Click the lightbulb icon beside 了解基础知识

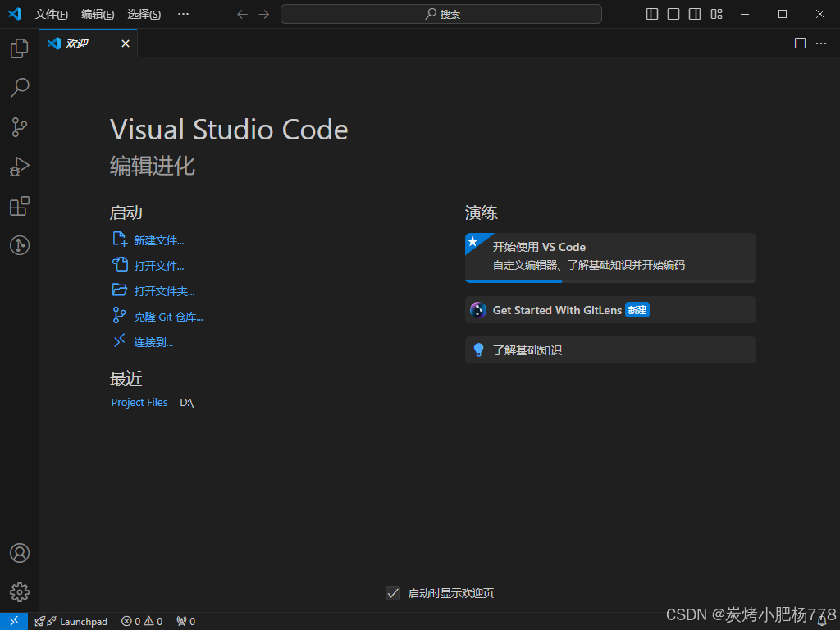[x=478, y=349]
